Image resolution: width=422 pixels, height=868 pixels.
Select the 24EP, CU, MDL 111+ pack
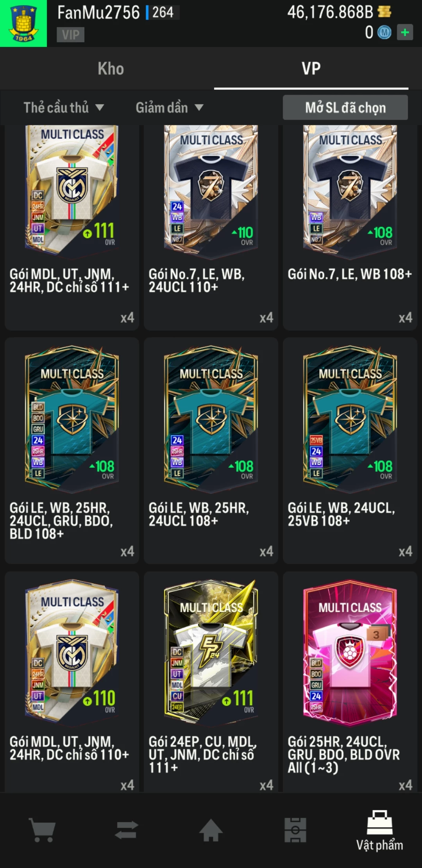point(211,682)
